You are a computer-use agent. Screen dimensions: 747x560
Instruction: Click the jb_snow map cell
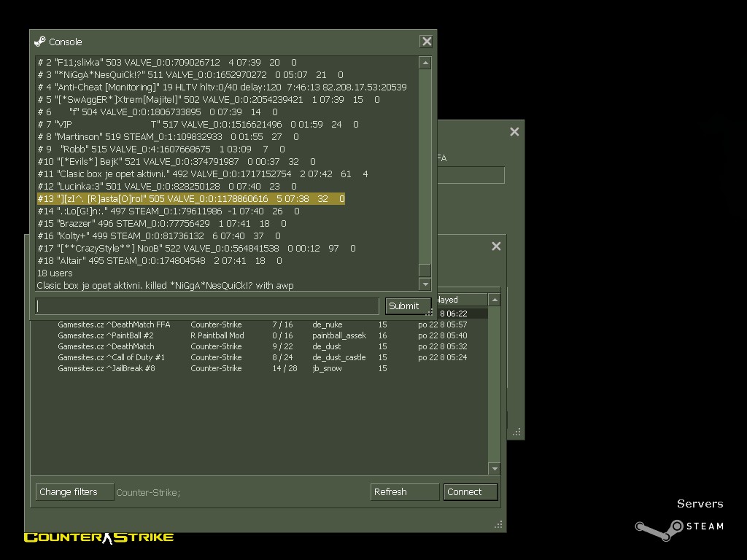click(x=328, y=368)
